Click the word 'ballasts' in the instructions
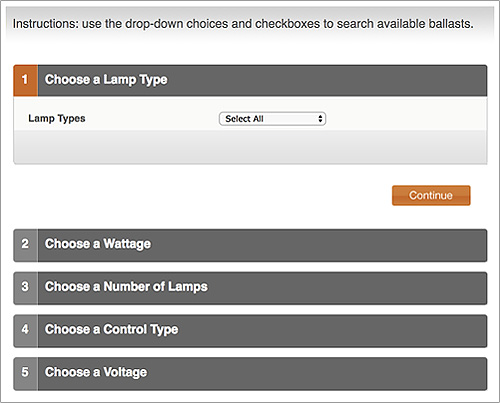This screenshot has width=500, height=403. pos(449,24)
